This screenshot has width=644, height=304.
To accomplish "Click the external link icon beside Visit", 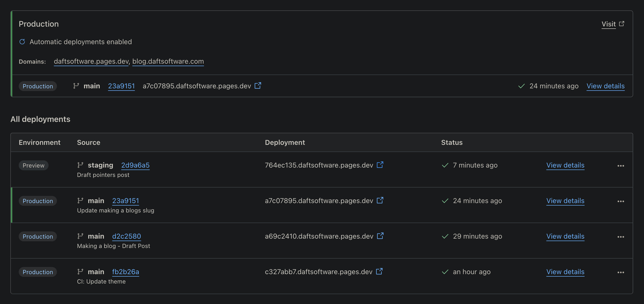I will pyautogui.click(x=622, y=24).
